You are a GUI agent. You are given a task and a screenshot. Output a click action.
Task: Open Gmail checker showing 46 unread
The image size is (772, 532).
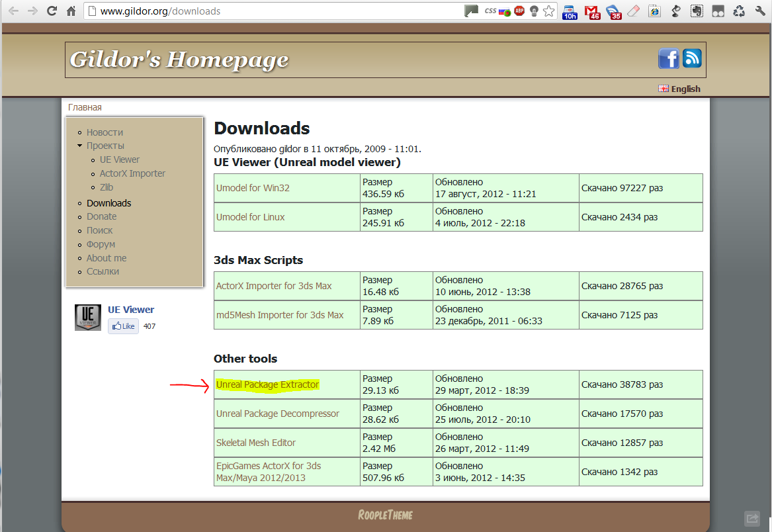click(x=592, y=12)
